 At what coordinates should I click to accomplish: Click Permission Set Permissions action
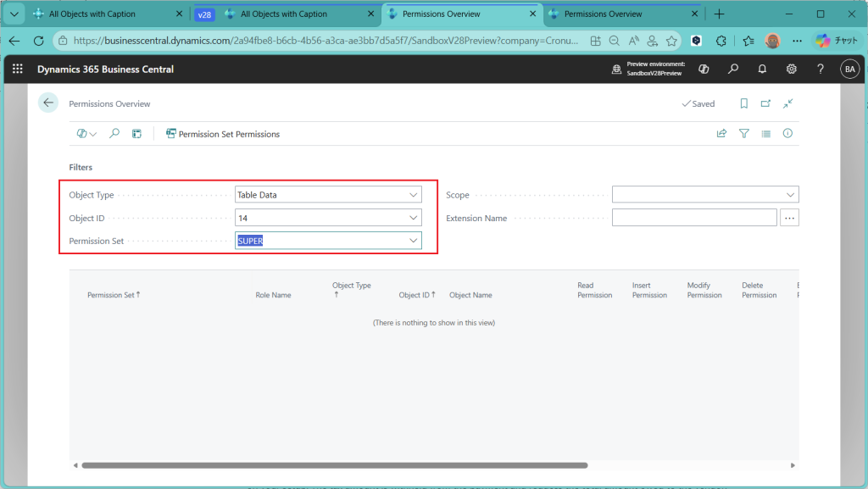click(x=223, y=134)
